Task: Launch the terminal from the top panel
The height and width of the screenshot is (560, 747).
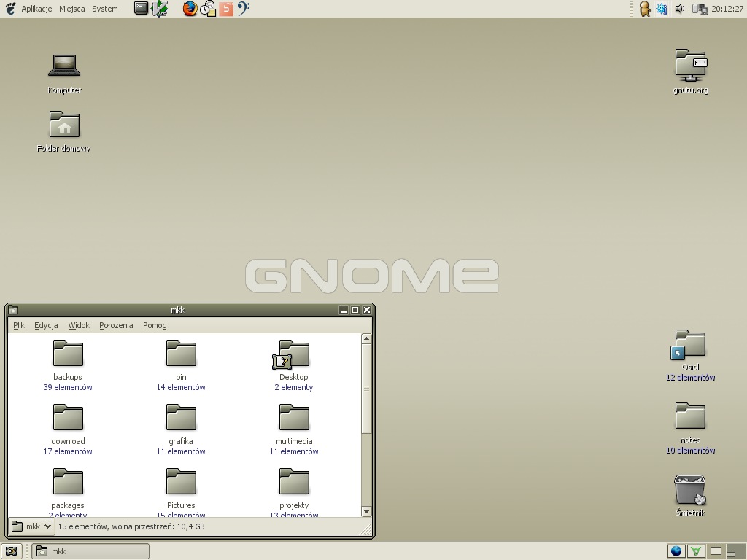Action: tap(141, 8)
